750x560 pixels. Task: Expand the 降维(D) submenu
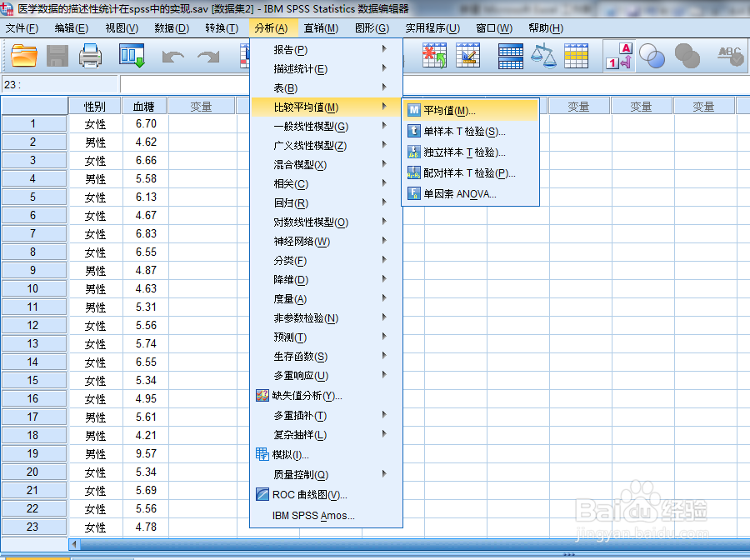[x=326, y=280]
